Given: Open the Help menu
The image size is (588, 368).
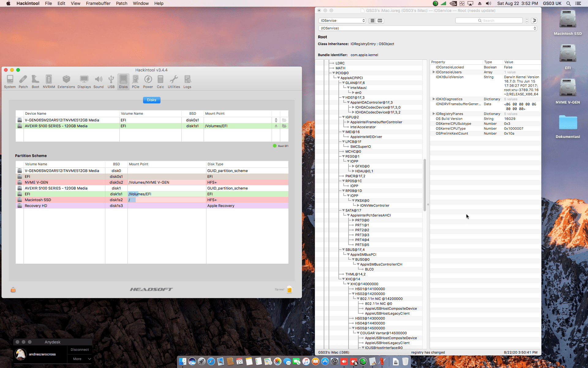Looking at the screenshot, I should [159, 3].
